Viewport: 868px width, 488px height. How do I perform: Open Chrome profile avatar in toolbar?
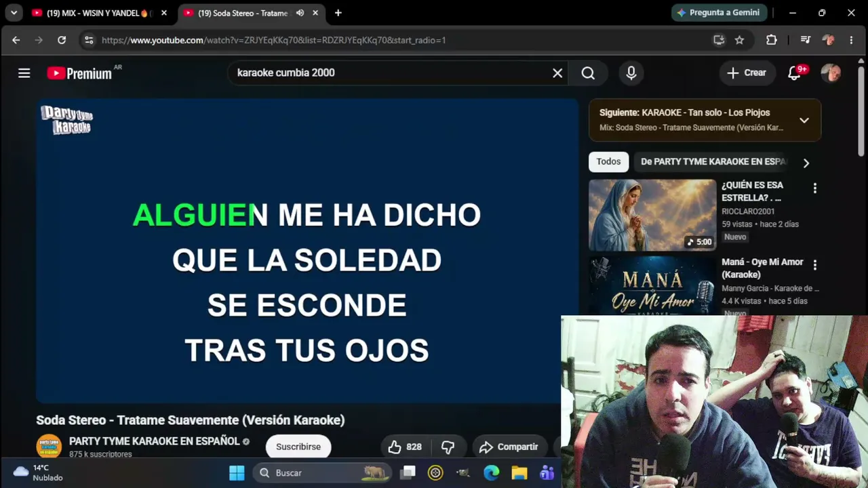click(828, 40)
